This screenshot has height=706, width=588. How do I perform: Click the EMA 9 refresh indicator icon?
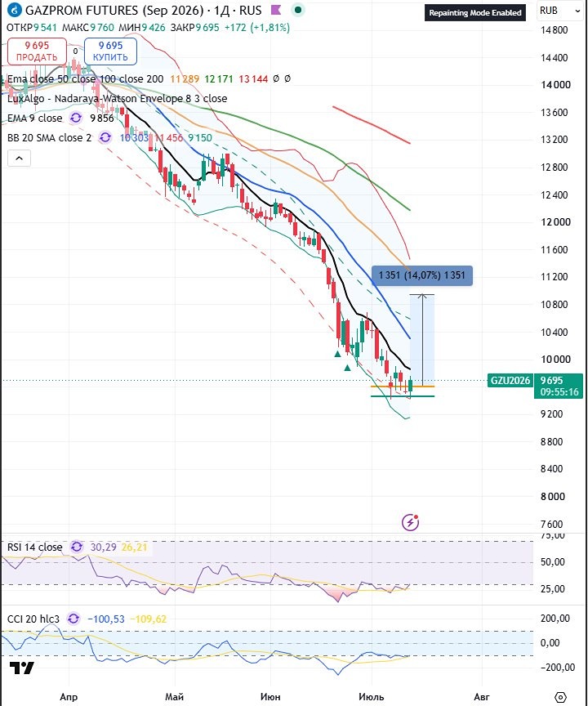(76, 118)
